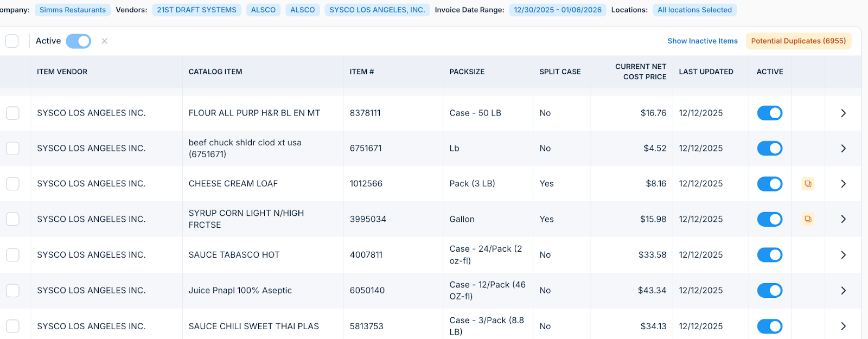Click item number 3995034
Viewport: 868px width, 339px height.
(x=368, y=219)
